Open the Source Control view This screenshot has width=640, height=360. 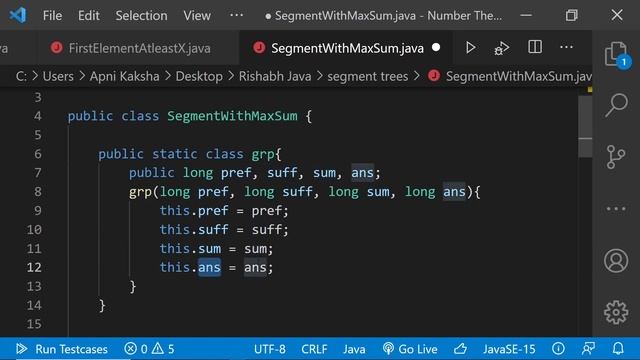[x=616, y=157]
